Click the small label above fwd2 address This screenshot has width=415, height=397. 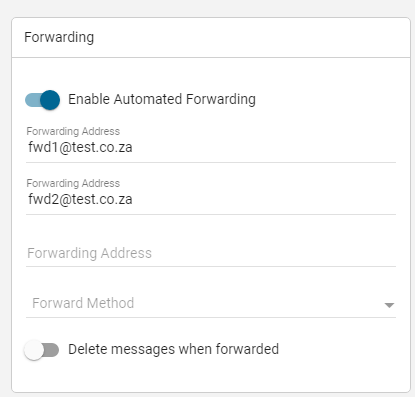pyautogui.click(x=73, y=183)
